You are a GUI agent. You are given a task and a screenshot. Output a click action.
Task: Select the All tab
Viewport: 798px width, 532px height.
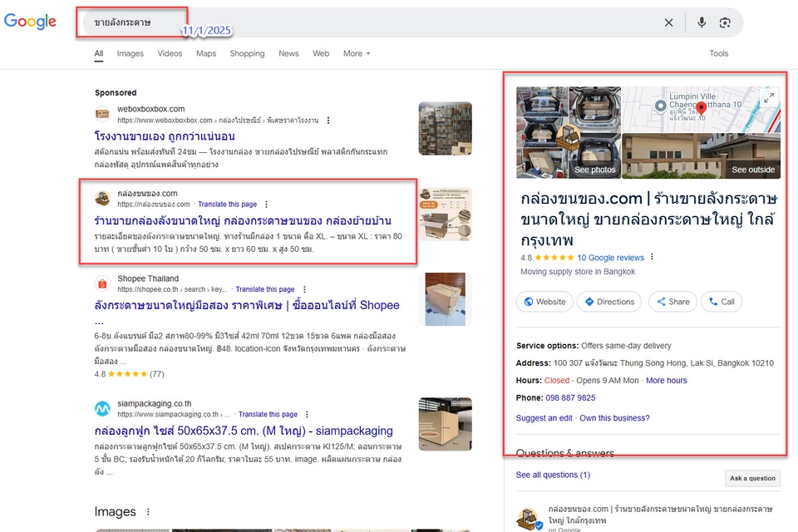coord(99,53)
